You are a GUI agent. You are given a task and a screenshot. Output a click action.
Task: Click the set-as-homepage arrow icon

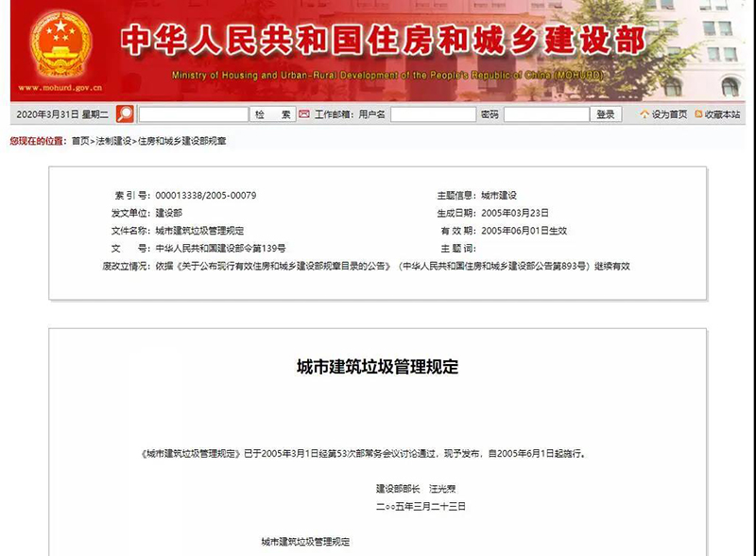pyautogui.click(x=644, y=114)
